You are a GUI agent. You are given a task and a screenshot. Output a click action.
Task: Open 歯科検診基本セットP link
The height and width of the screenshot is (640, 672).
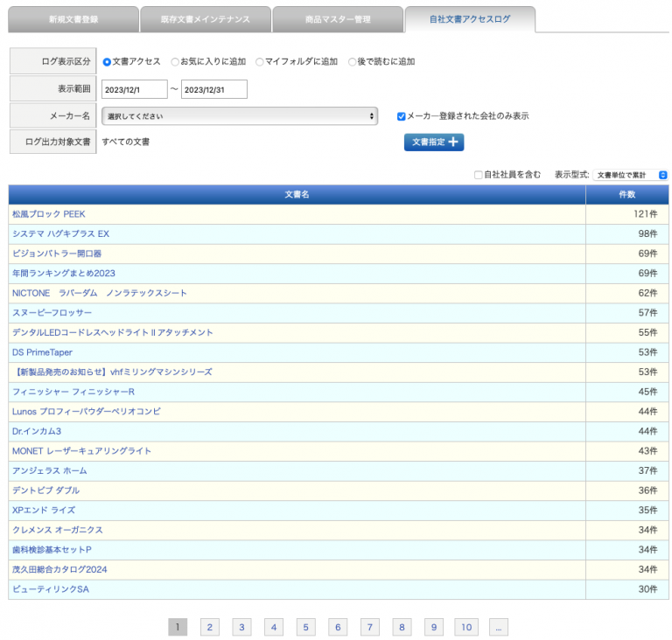[52, 549]
